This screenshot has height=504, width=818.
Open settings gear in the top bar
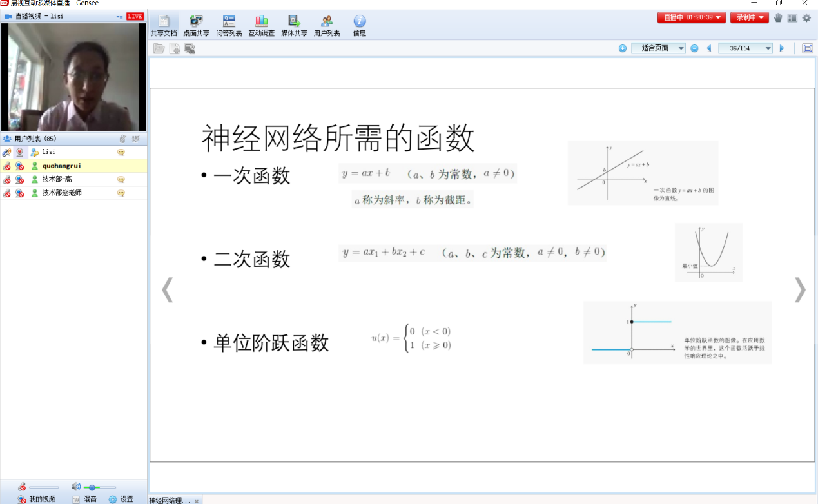click(806, 18)
